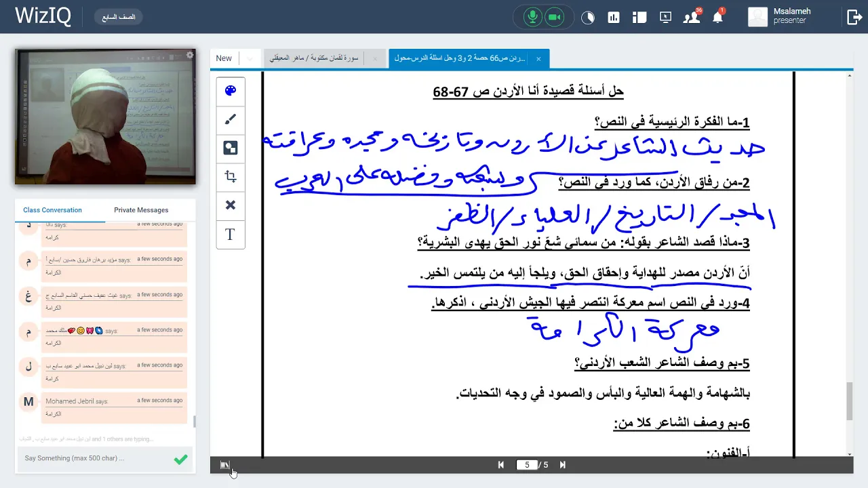868x488 pixels.
Task: Click question 5 بم وصف الشاعر الشعب الأردني
Action: (x=662, y=363)
